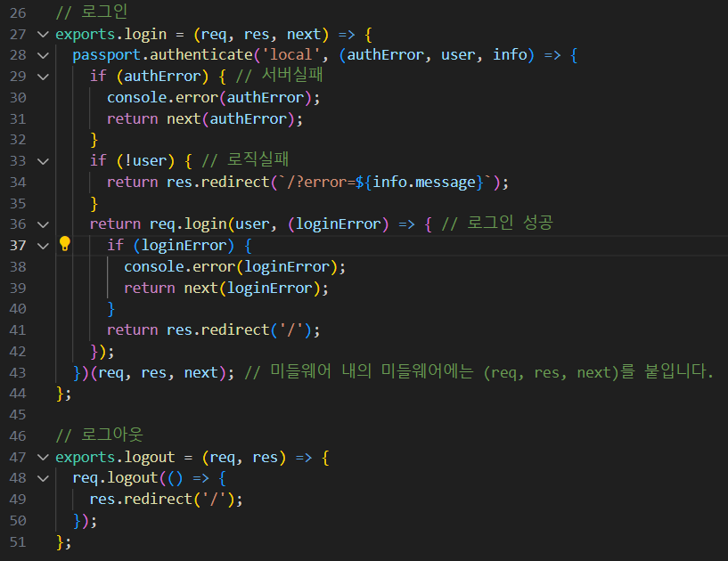Collapse the passport.authenticate fold on line 28
Screen dimensions: 728x561
[43, 56]
